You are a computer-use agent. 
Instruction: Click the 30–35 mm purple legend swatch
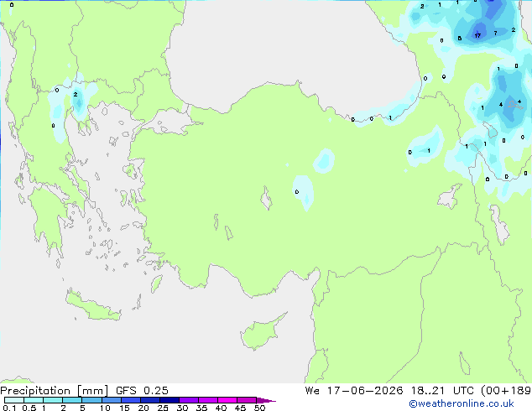tap(188, 400)
